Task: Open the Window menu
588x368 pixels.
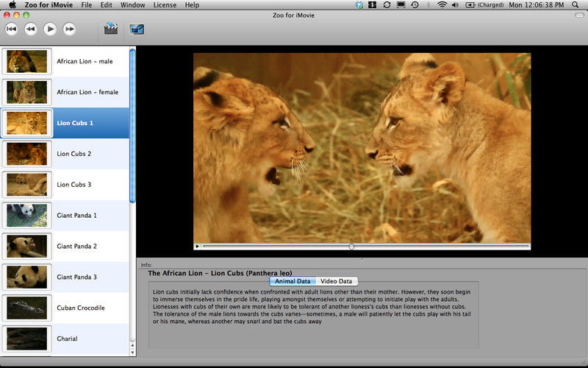Action: [x=133, y=5]
